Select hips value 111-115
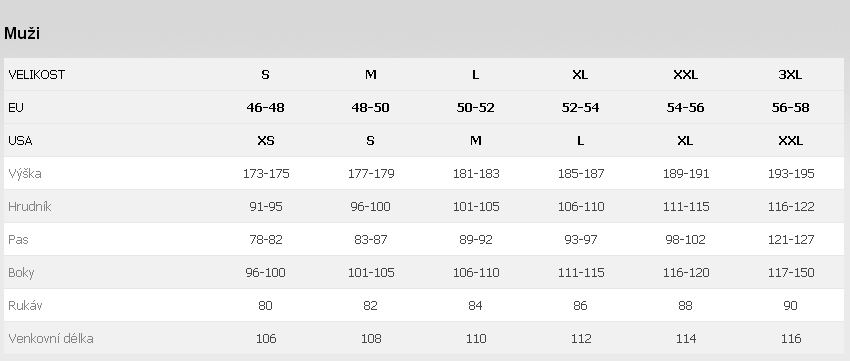The width and height of the screenshot is (850, 361). pos(580,273)
